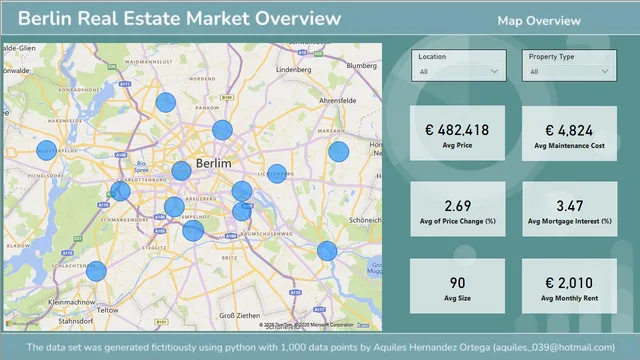Image resolution: width=640 pixels, height=360 pixels.
Task: Select the Avg of Price Change (%) card
Action: pos(458,209)
